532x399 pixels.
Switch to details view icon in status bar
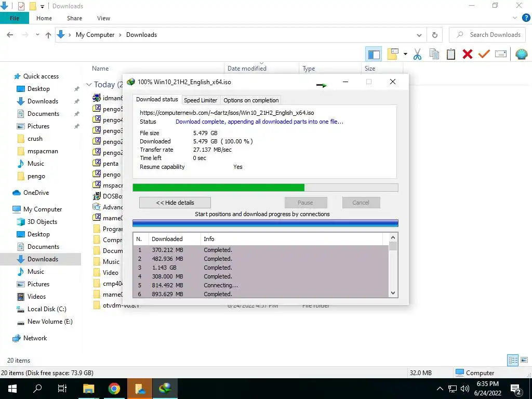[x=513, y=361]
